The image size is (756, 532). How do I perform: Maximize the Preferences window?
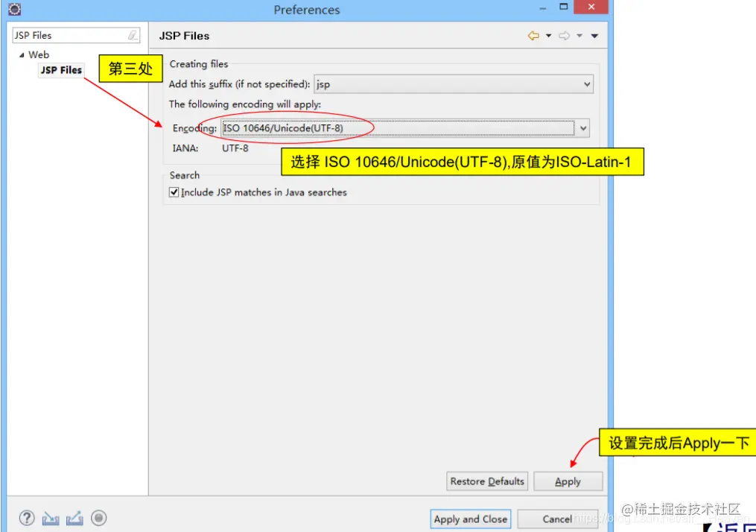pyautogui.click(x=564, y=7)
